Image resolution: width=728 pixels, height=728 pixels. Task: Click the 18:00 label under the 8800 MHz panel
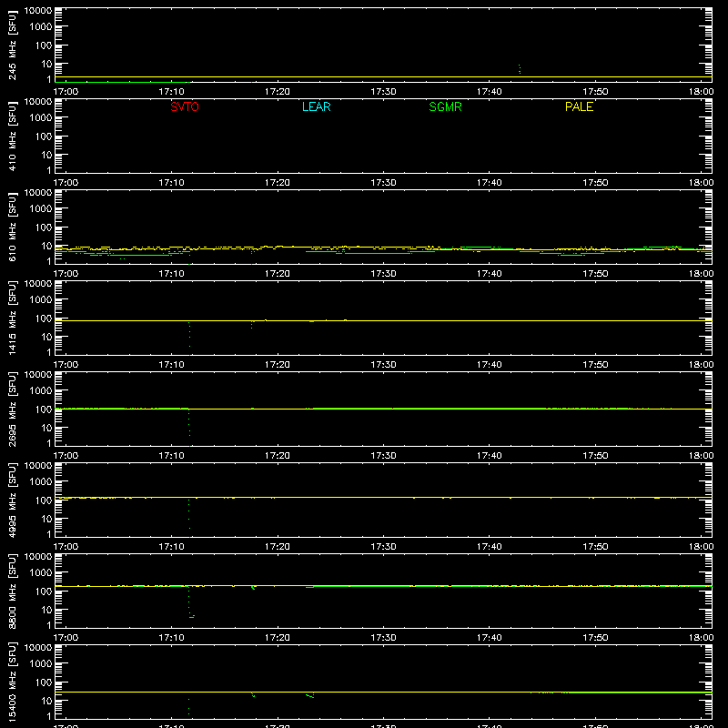point(701,638)
